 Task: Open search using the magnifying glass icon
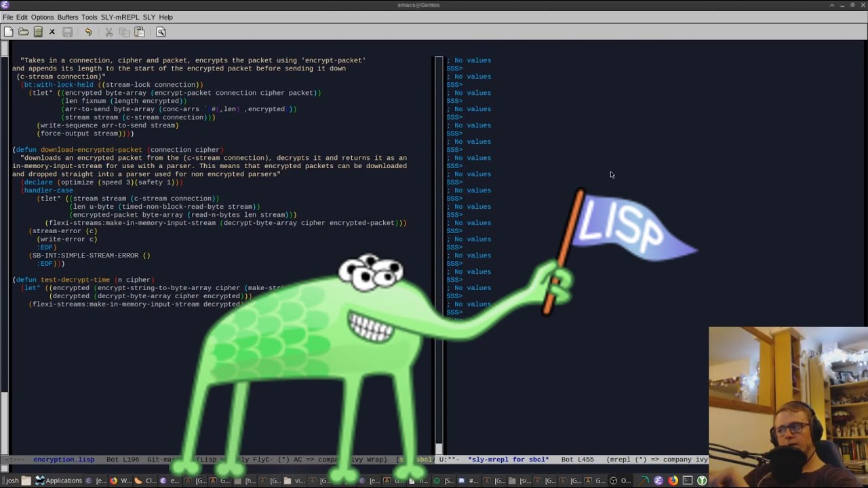click(159, 32)
